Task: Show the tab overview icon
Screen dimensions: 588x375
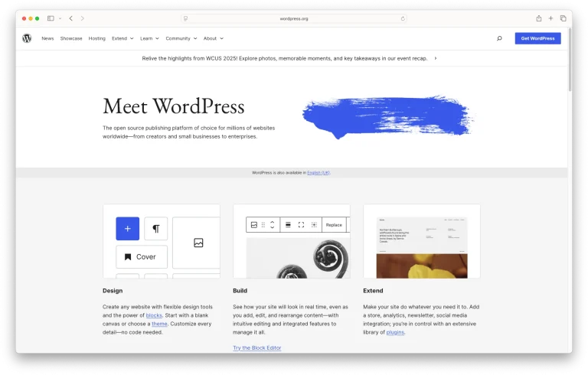Action: pos(563,18)
